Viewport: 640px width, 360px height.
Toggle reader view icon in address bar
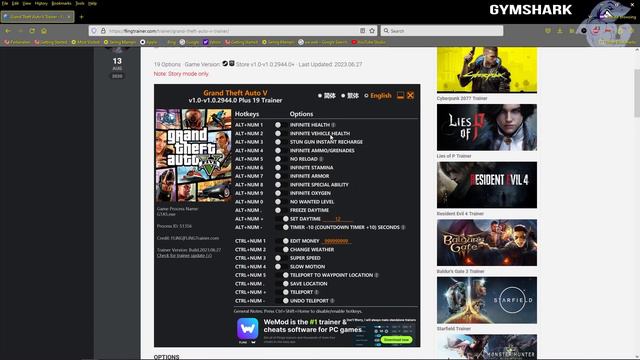pos(362,31)
